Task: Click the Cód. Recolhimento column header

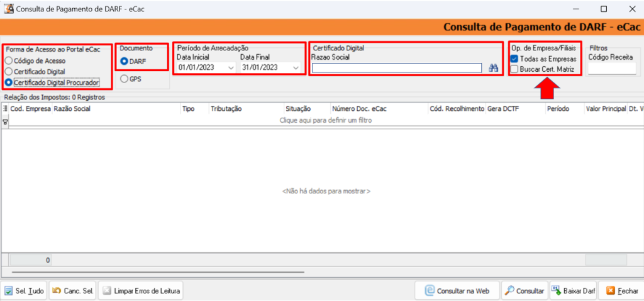Action: (x=457, y=109)
